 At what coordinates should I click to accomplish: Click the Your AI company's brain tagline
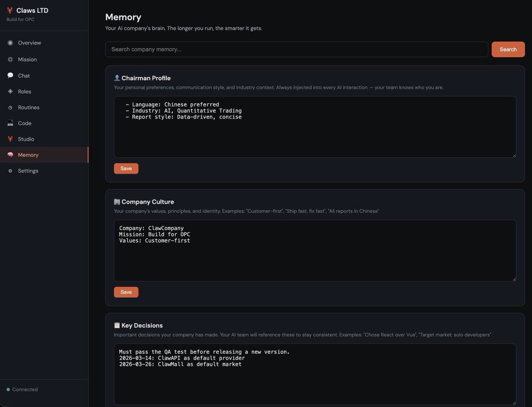coord(184,28)
